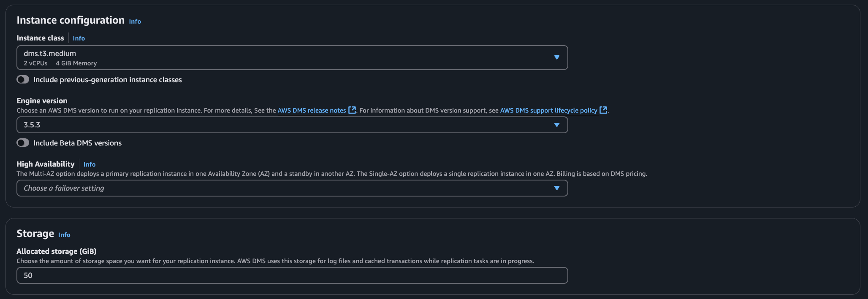Open AWS DMS release notes link
The height and width of the screenshot is (299, 868).
point(312,110)
